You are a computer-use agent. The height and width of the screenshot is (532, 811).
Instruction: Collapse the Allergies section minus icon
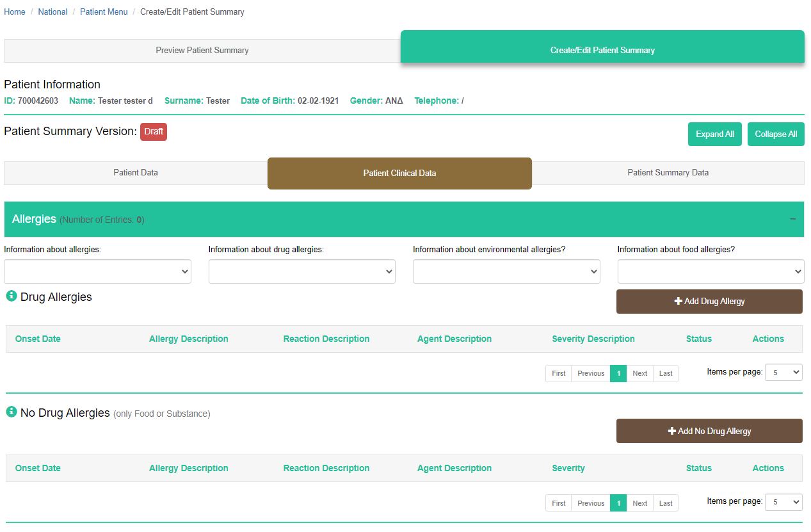click(x=792, y=219)
